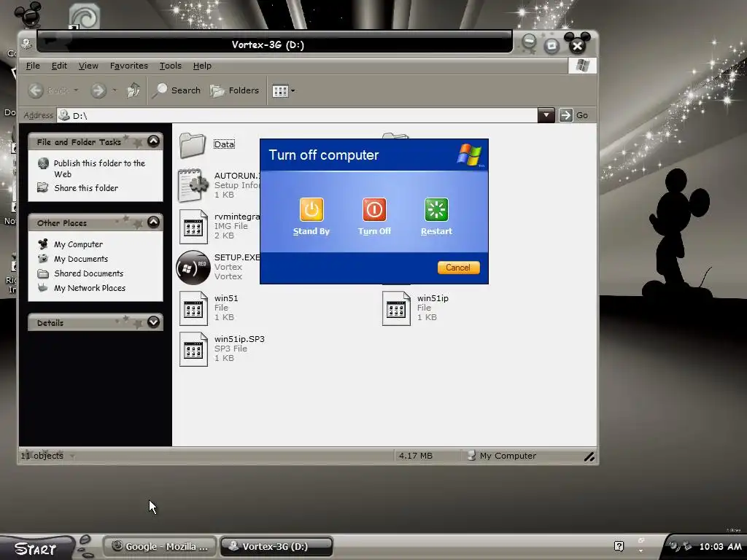Select the win51ip.SP3 file icon
The width and height of the screenshot is (747, 560).
point(193,349)
